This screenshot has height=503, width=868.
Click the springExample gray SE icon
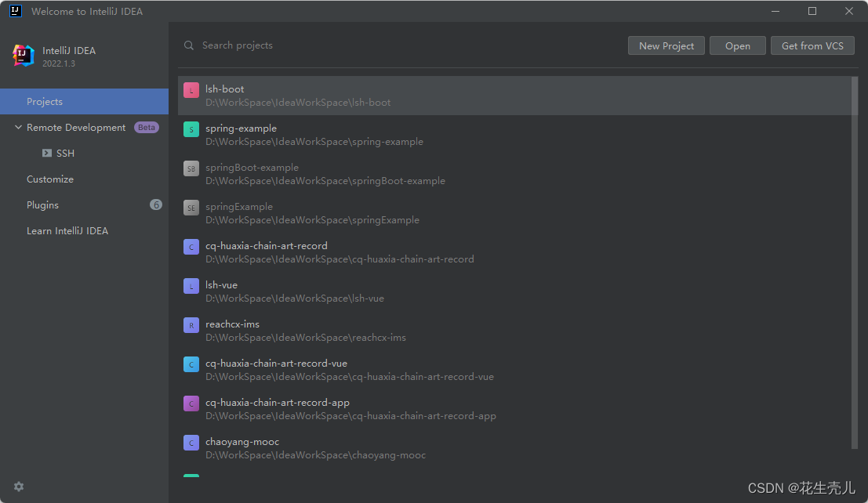pyautogui.click(x=191, y=208)
